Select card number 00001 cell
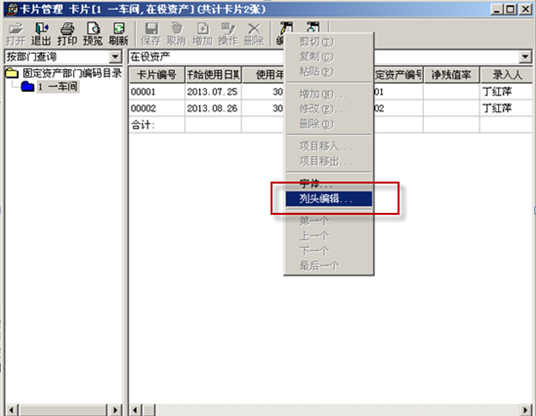 click(x=157, y=92)
